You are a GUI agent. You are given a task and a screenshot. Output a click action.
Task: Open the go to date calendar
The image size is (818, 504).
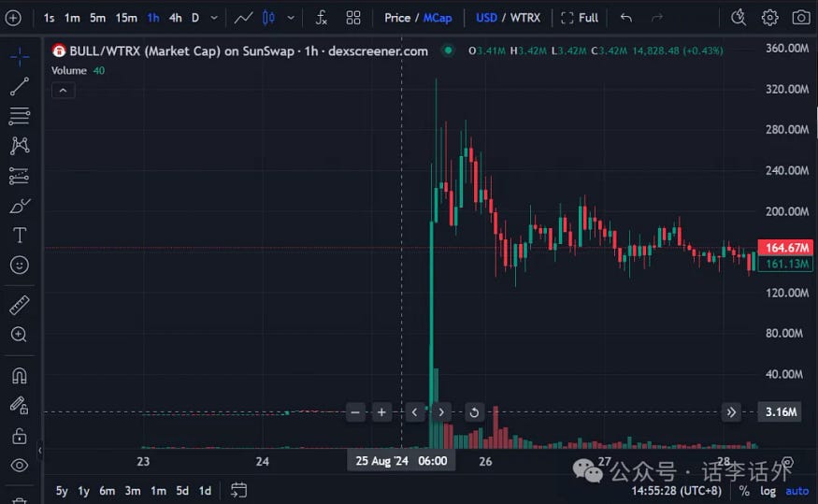[x=238, y=490]
